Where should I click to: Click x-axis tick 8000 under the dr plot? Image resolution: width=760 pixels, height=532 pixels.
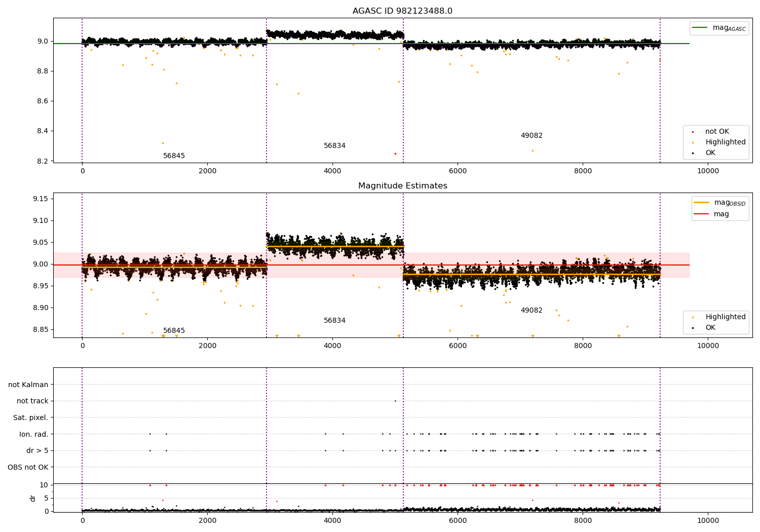coord(583,521)
